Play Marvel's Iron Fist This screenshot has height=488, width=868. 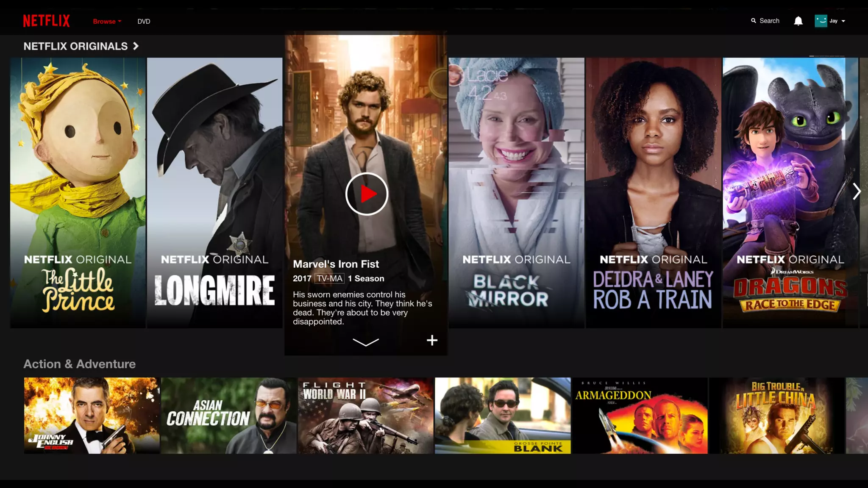(x=367, y=194)
